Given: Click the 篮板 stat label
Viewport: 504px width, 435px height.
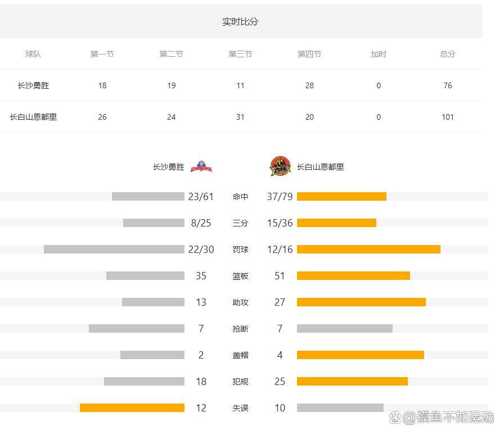Looking at the screenshot, I should coord(240,276).
